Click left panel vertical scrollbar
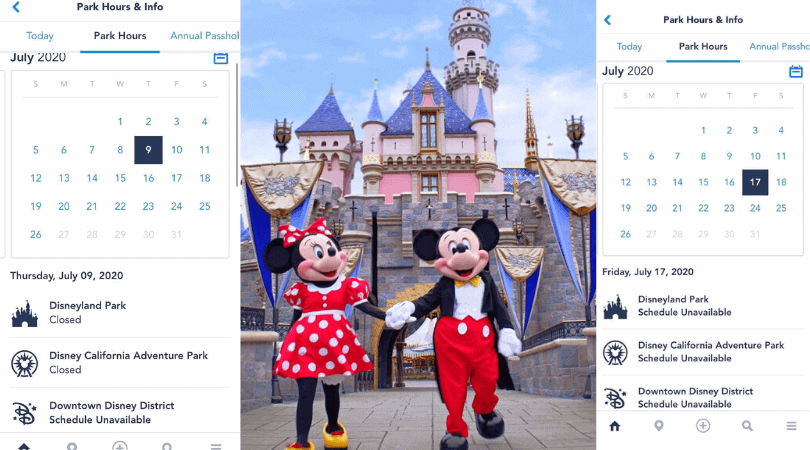Screen dimensions: 810x450 237,124
